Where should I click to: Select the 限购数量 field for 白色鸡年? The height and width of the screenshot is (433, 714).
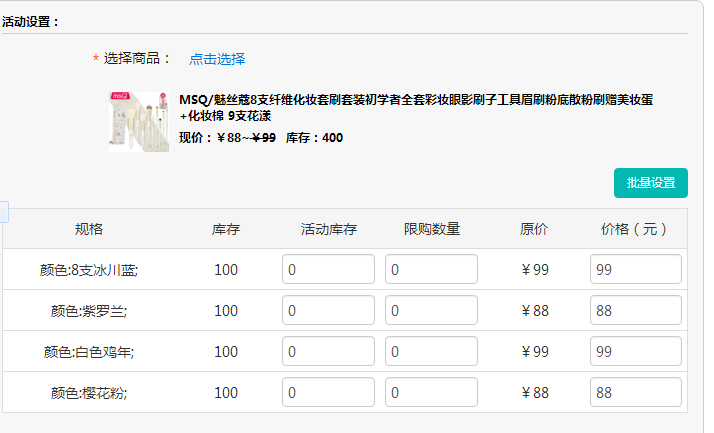coord(432,352)
